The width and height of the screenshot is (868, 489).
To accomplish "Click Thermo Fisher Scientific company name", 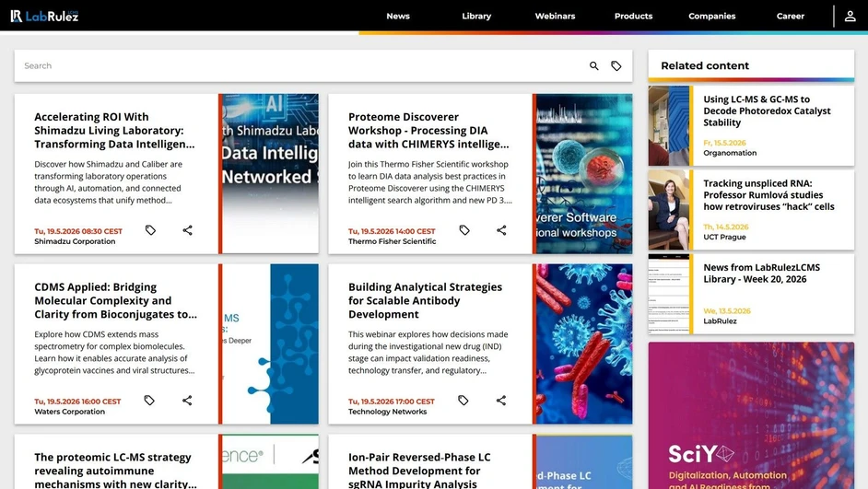I will 392,241.
